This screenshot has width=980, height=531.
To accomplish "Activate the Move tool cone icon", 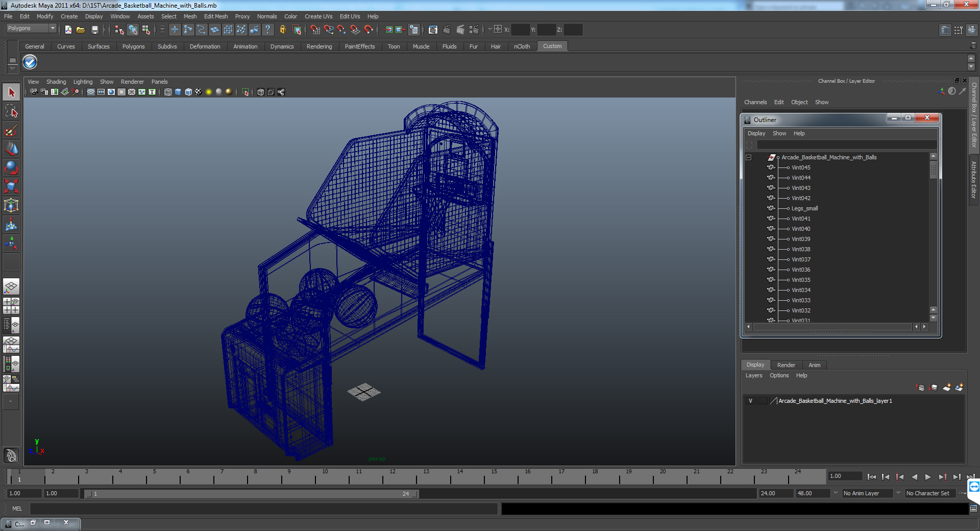I will point(11,149).
